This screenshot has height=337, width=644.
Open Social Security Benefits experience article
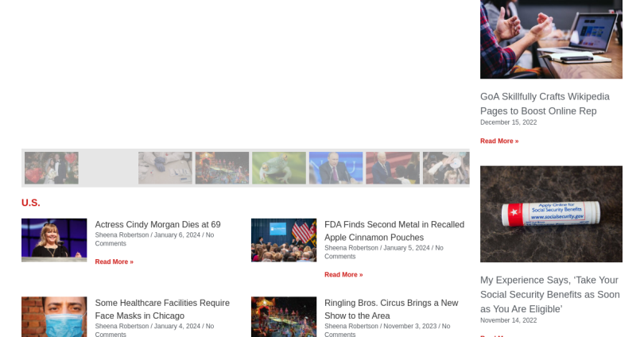(549, 294)
